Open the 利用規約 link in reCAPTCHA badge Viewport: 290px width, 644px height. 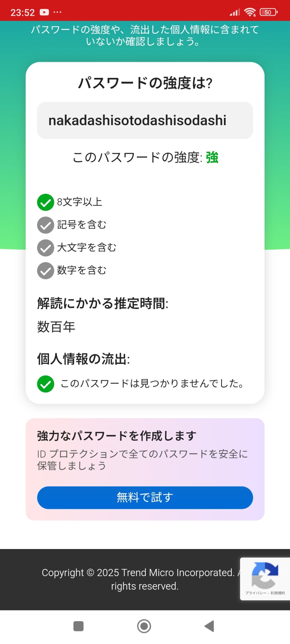click(x=278, y=593)
